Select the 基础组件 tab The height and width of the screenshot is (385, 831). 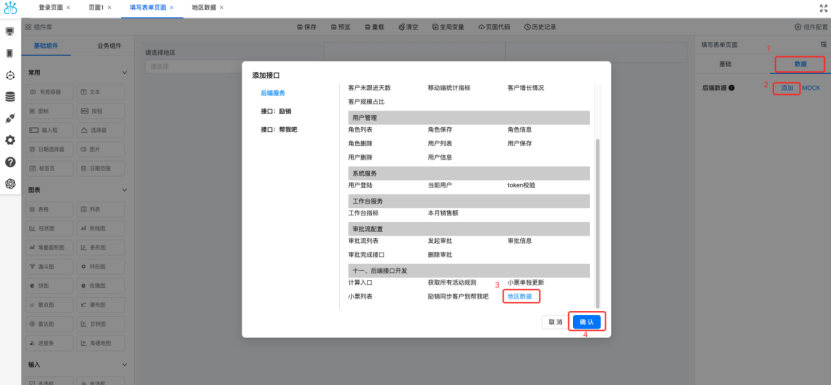tap(46, 46)
